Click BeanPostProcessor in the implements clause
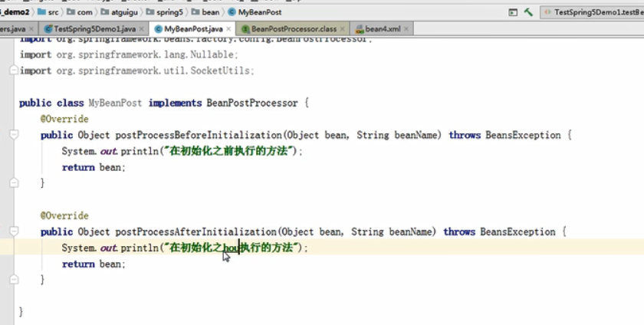 click(x=251, y=103)
